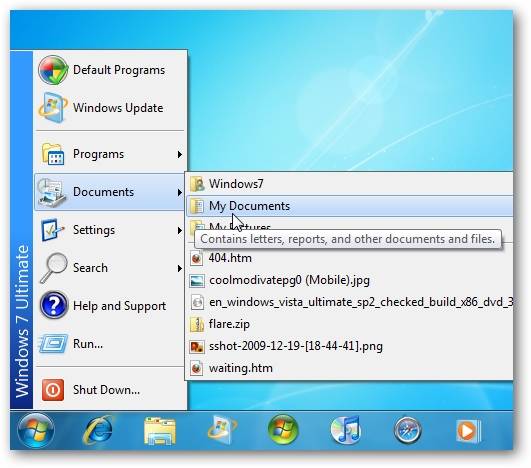The image size is (531, 468).
Task: Click the Run dialog icon
Action: [x=53, y=344]
